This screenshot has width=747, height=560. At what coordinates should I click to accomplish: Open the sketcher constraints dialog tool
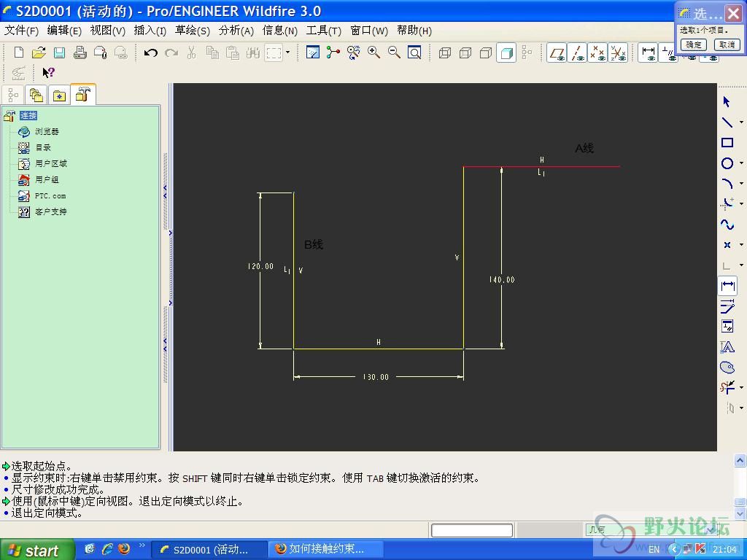[727, 327]
